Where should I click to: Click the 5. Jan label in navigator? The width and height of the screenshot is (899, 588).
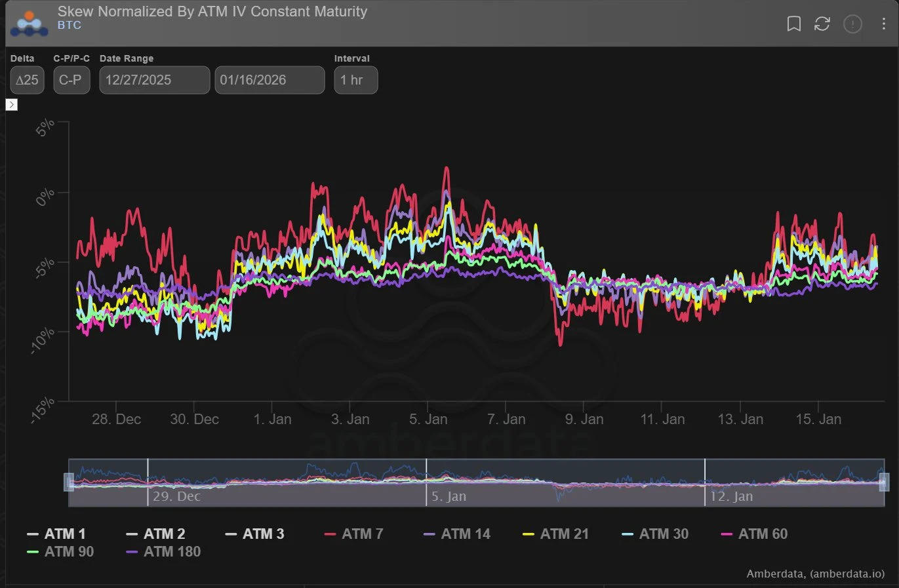tap(449, 496)
